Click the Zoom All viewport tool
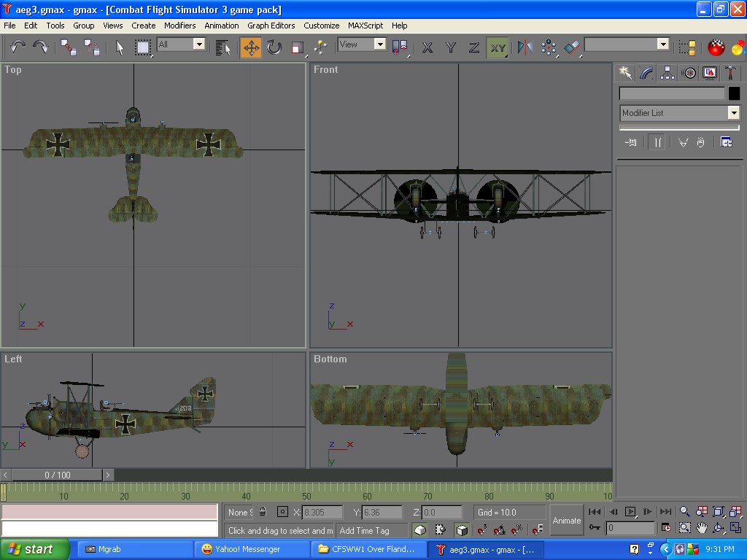 click(x=701, y=511)
